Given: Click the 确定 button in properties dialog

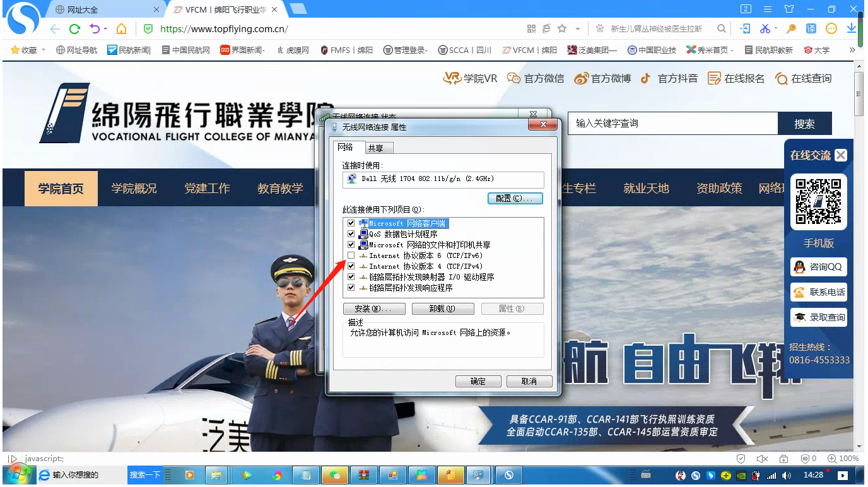Looking at the screenshot, I should point(478,381).
